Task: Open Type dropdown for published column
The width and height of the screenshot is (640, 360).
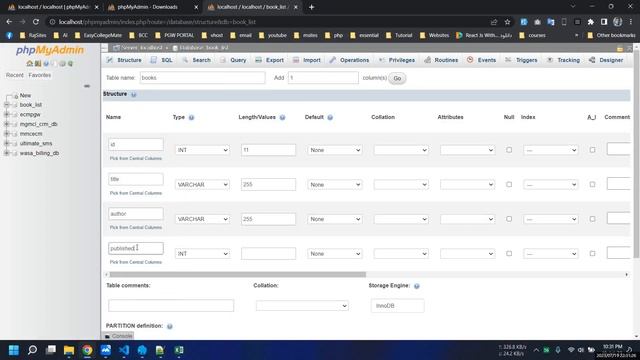Action: [x=202, y=253]
